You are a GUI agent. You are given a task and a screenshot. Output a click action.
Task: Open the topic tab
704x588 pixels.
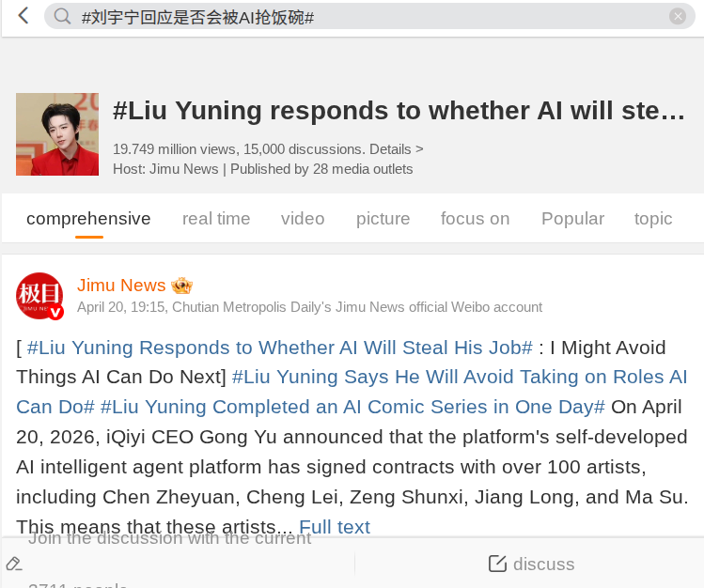click(653, 219)
